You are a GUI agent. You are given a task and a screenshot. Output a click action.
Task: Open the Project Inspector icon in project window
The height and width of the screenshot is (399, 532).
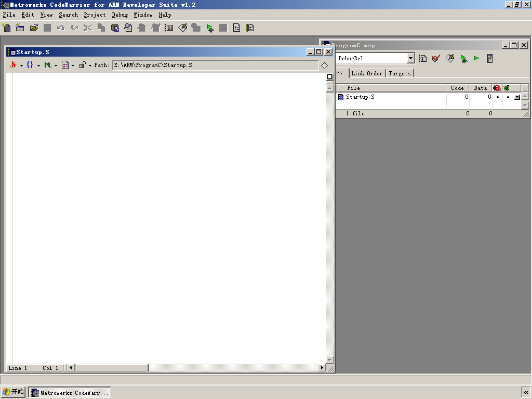pyautogui.click(x=489, y=58)
